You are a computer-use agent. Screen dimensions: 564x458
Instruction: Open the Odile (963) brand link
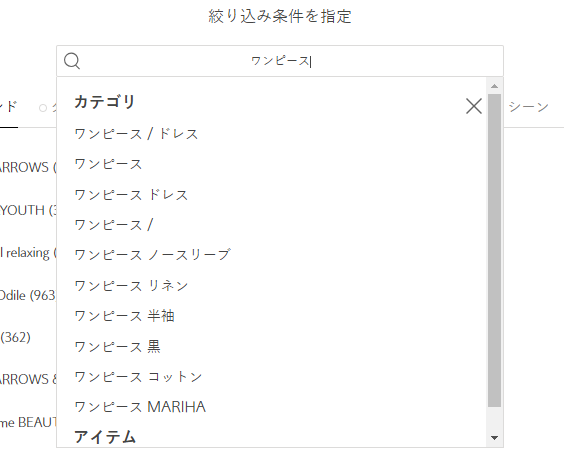pos(27,295)
